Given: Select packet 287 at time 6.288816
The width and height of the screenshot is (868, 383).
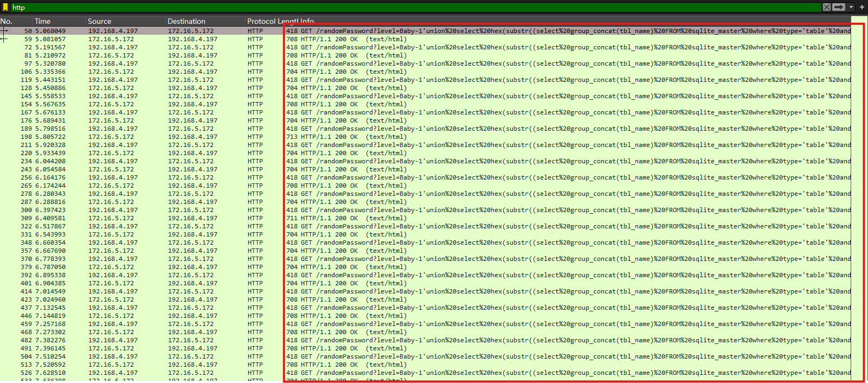Looking at the screenshot, I should [x=426, y=202].
